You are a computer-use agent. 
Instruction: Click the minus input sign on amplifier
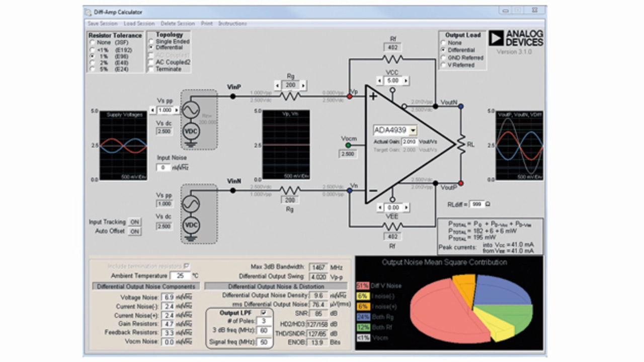tap(373, 191)
